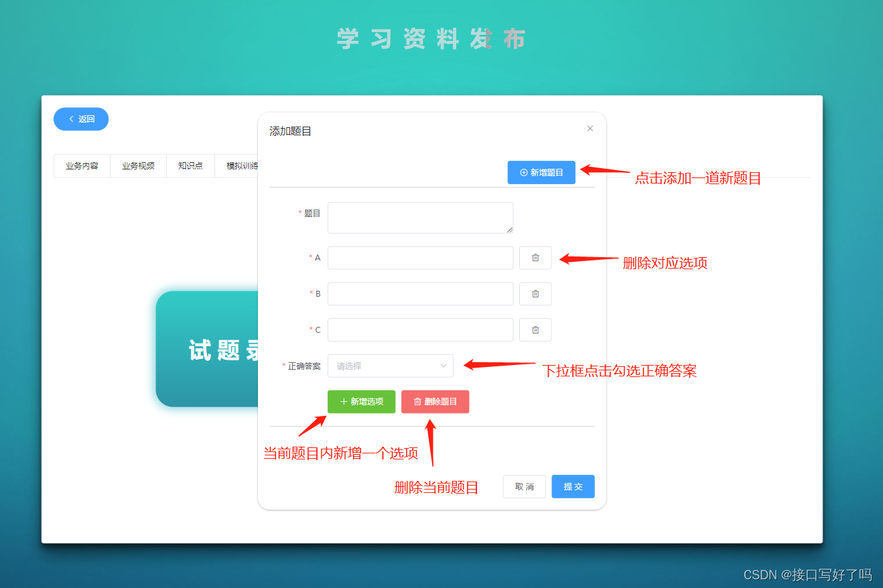Screen dimensions: 883x588
Task: Submit the form with 提交
Action: pos(573,487)
